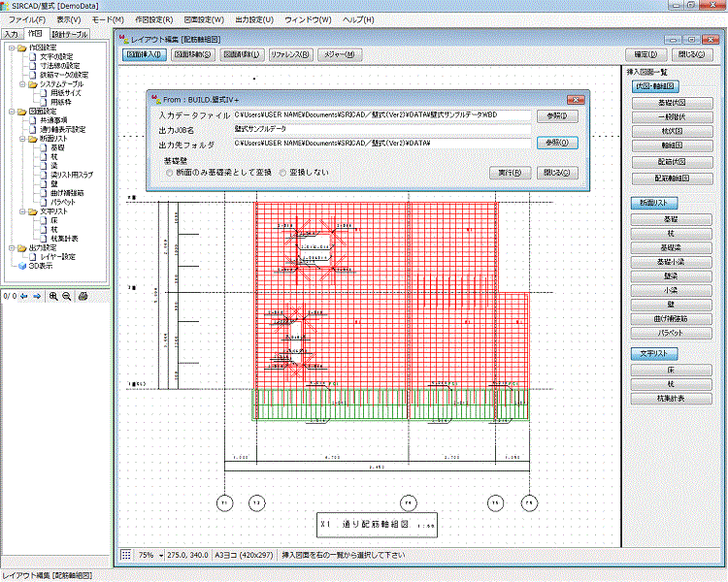The image size is (728, 582).
Task: Select 断面のみ基礎梁として変換 radio option
Action: point(170,172)
